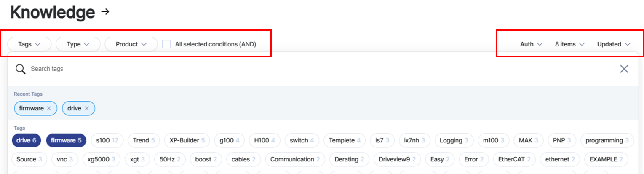Viewport: 644px width, 174px height.
Task: Click the magnifier search icon
Action: tap(20, 69)
